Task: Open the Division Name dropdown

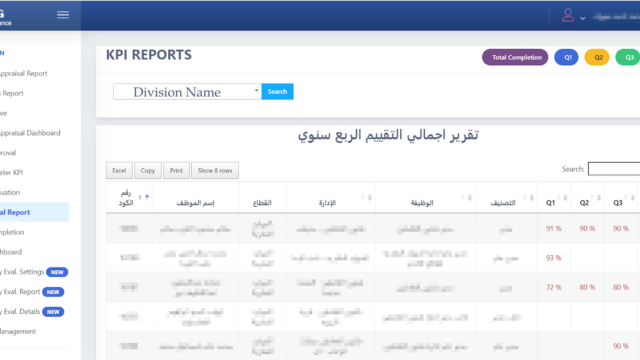Action: click(187, 91)
